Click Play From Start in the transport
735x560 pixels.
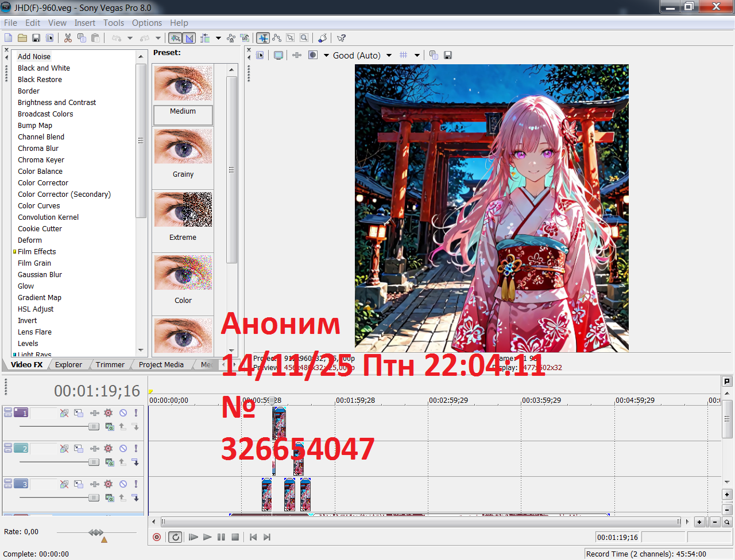pyautogui.click(x=194, y=537)
